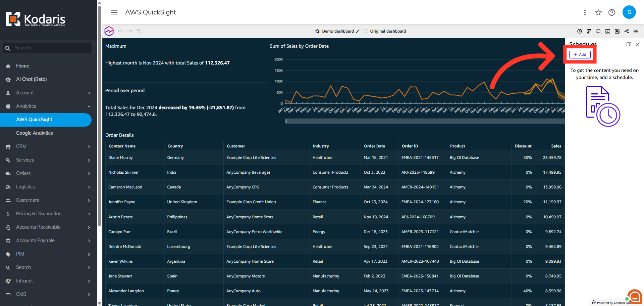Viewport: 644px width, 306px height.
Task: Reset the dashboard with the reset arrow icon
Action: pos(139,31)
